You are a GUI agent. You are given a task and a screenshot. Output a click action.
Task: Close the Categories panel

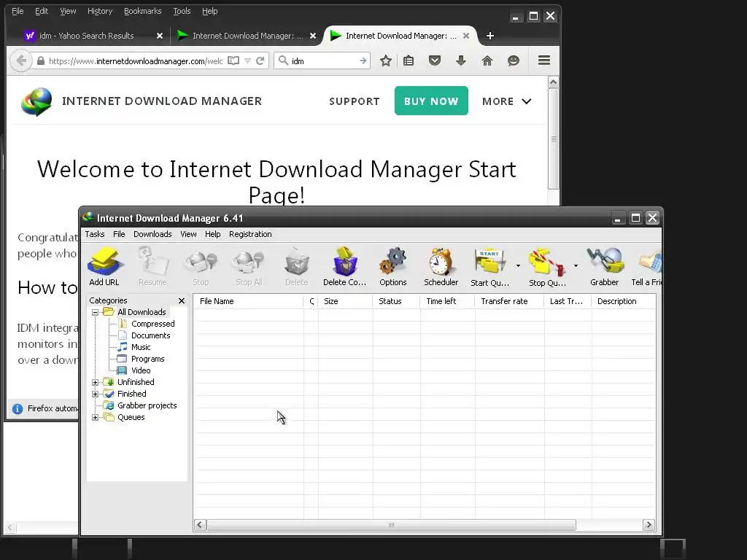[x=182, y=300]
